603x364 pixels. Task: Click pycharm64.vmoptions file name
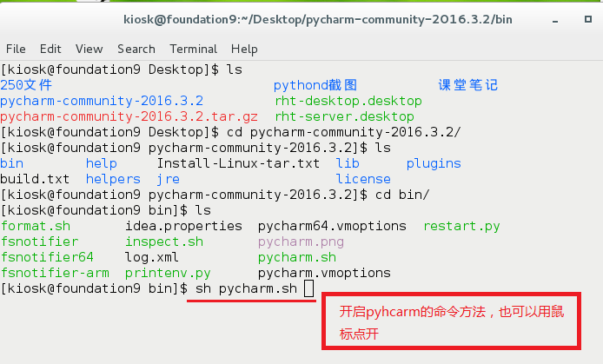(332, 226)
